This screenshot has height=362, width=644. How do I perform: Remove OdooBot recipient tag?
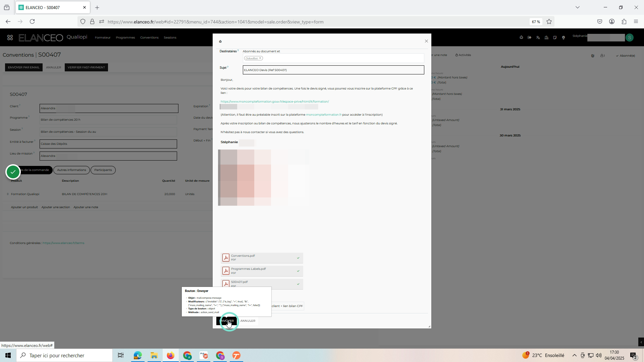pyautogui.click(x=260, y=58)
